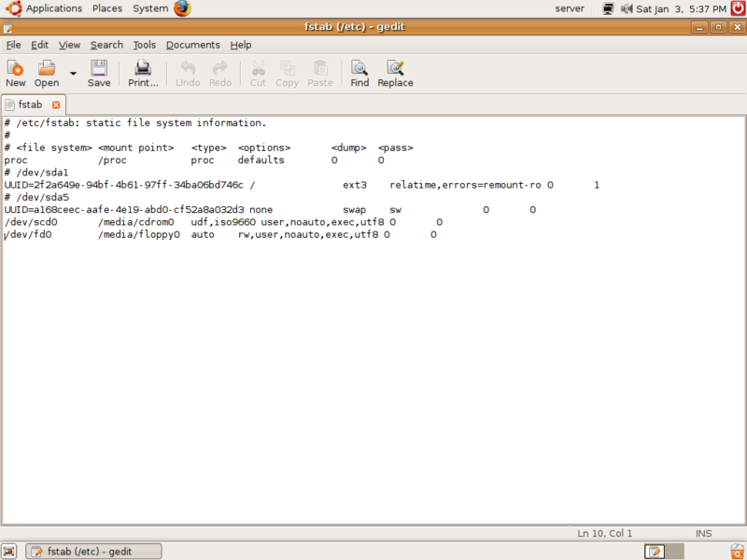Click the server user label
This screenshot has width=747, height=560.
point(570,8)
